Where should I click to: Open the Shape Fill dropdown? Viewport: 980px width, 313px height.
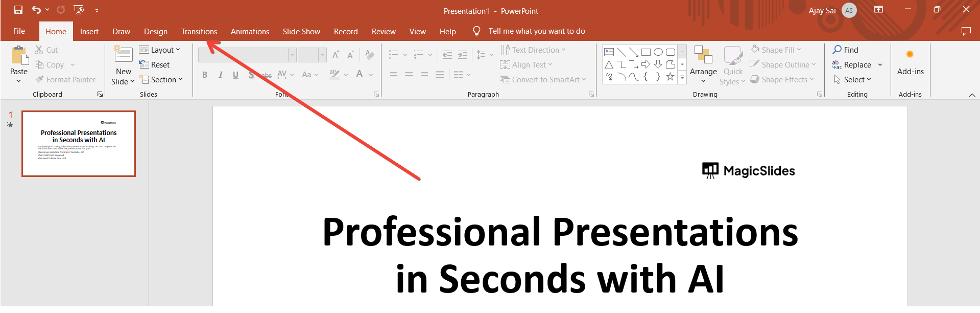[776, 50]
